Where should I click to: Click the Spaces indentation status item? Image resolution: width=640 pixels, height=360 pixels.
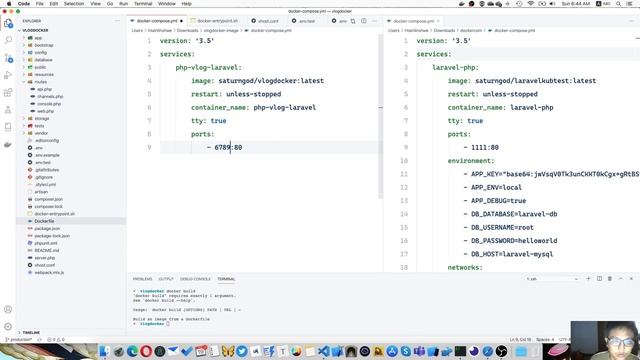coord(545,340)
